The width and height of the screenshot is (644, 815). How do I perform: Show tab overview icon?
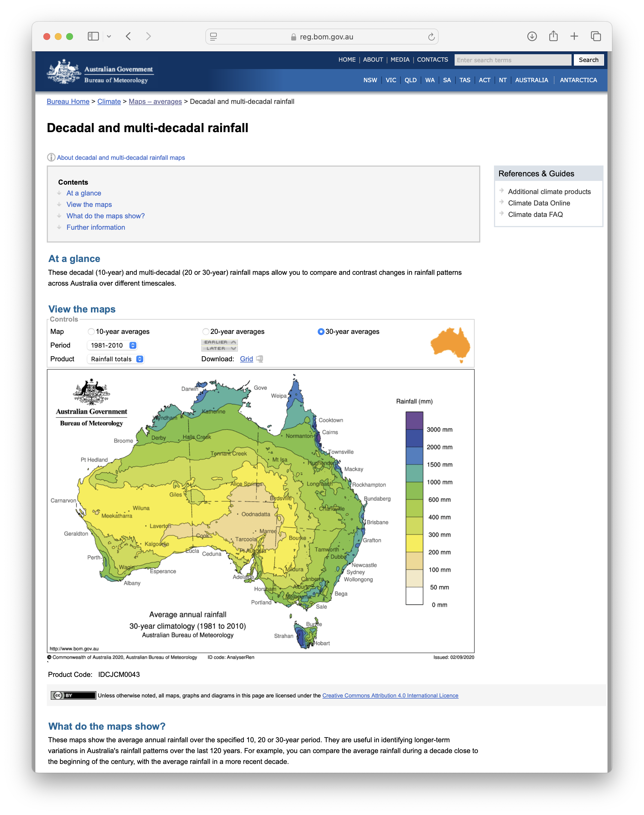click(x=596, y=36)
